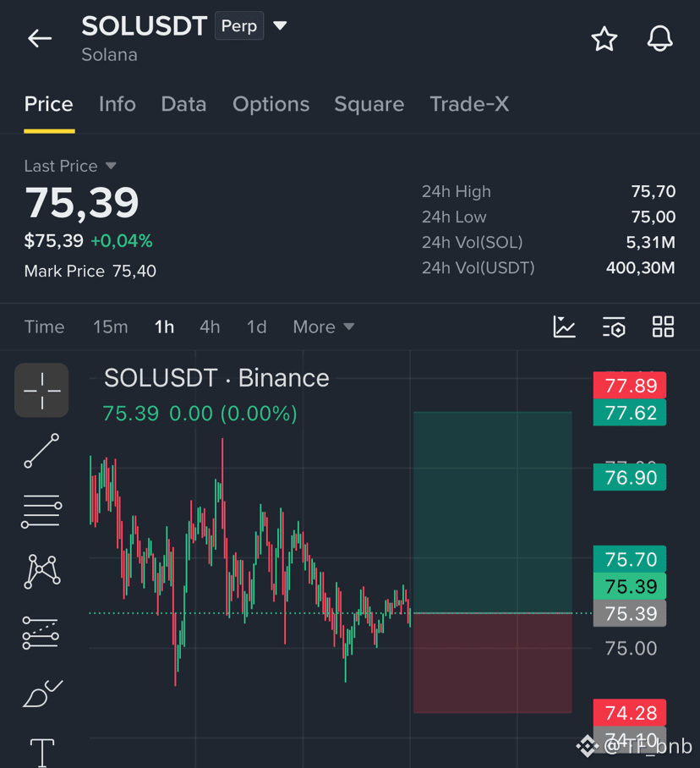Open the More timeframes dropdown
700x768 pixels.
coord(323,326)
